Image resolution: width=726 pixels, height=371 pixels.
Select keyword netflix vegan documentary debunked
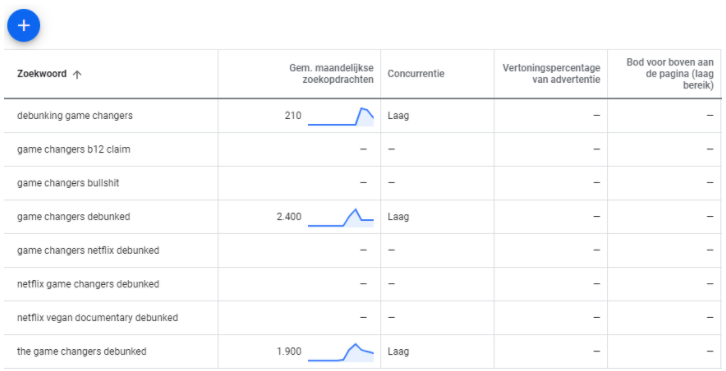point(98,318)
